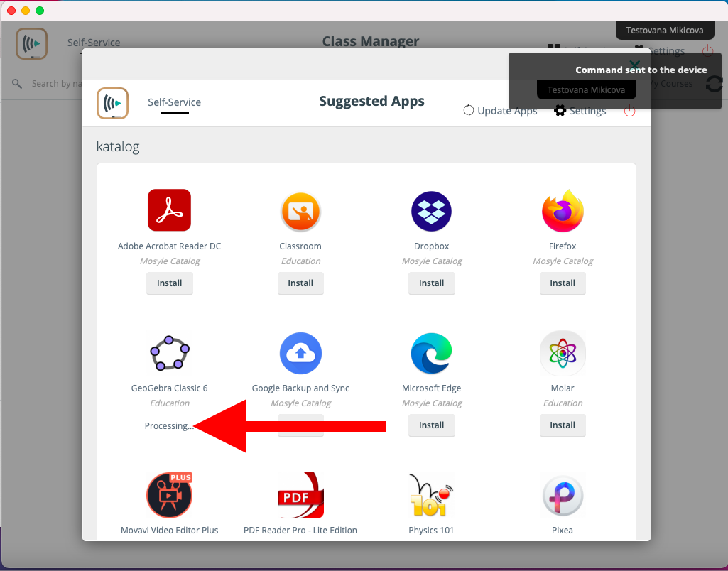Viewport: 728px width, 571px height.
Task: Install Adobe Acrobat Reader DC
Action: pos(169,283)
